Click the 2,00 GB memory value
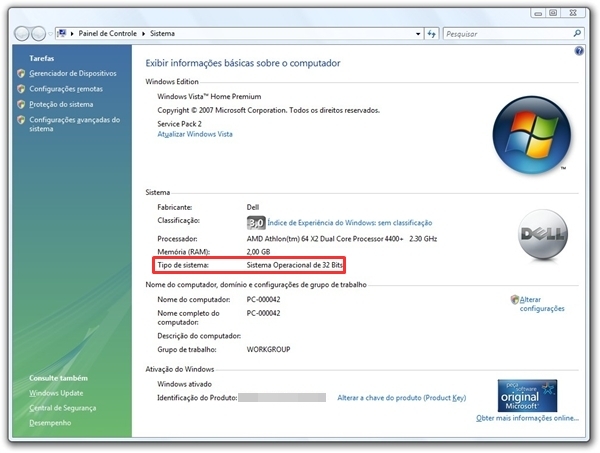 click(258, 252)
